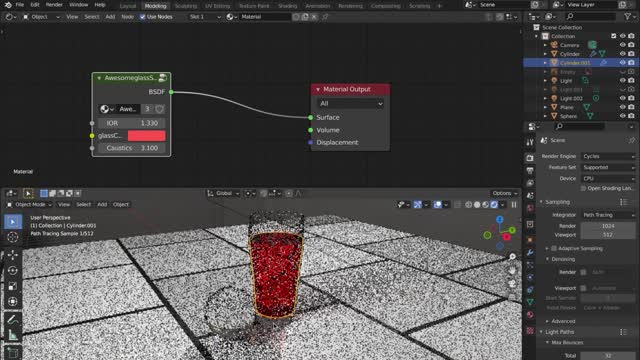This screenshot has width=640, height=360.
Task: Enable the Open Shading Language checkbox
Action: 583,188
